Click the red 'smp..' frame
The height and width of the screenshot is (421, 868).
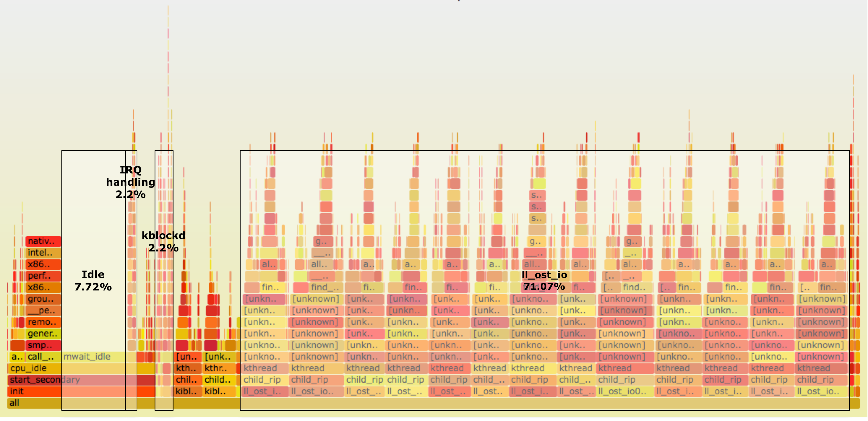[x=43, y=345]
